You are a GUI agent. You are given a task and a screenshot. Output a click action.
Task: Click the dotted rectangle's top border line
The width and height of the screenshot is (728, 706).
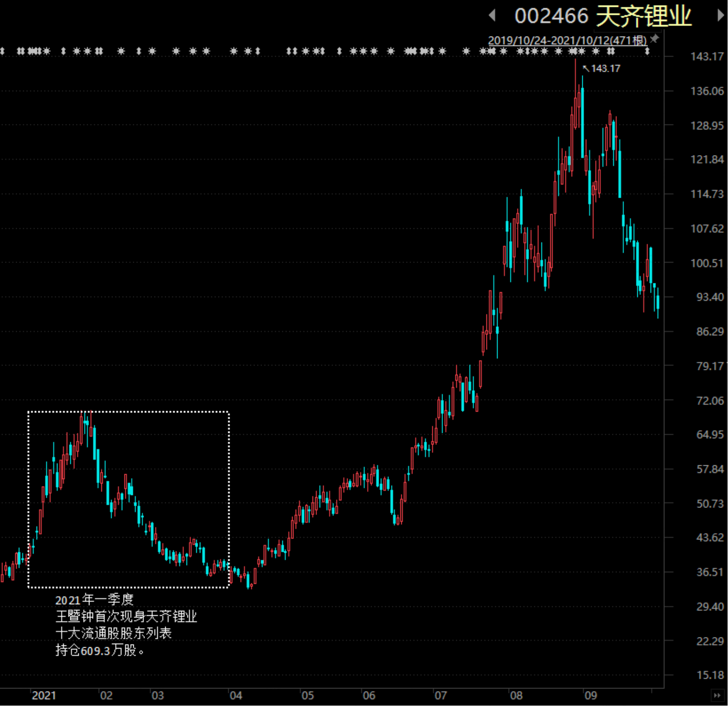tap(129, 412)
